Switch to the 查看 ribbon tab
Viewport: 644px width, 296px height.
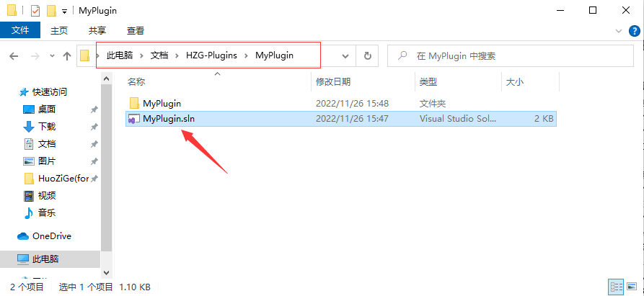136,30
